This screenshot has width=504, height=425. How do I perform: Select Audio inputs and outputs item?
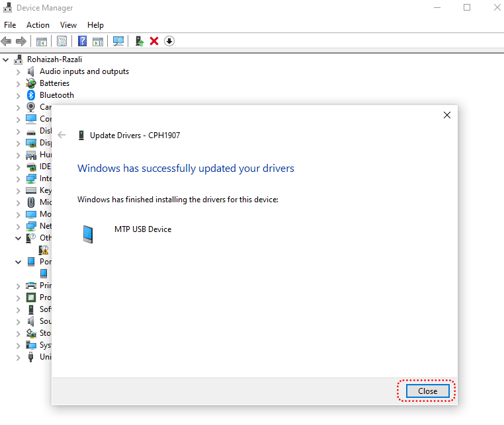click(x=84, y=71)
